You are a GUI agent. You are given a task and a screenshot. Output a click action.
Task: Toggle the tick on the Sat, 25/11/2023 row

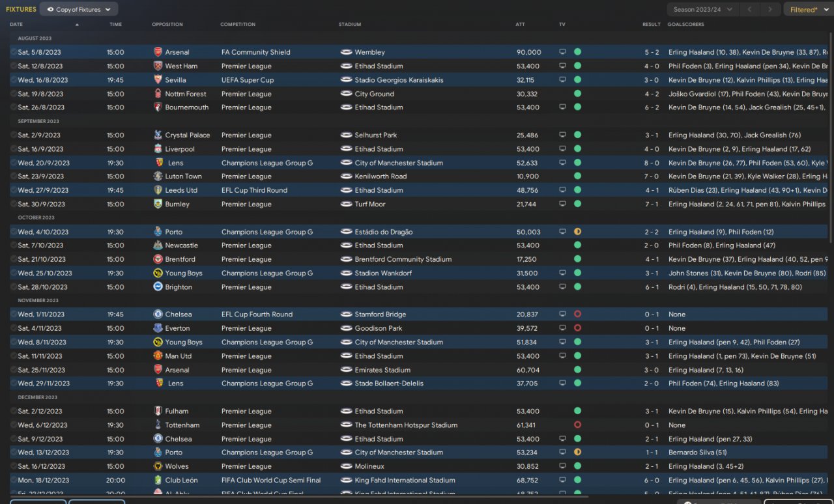click(x=14, y=370)
